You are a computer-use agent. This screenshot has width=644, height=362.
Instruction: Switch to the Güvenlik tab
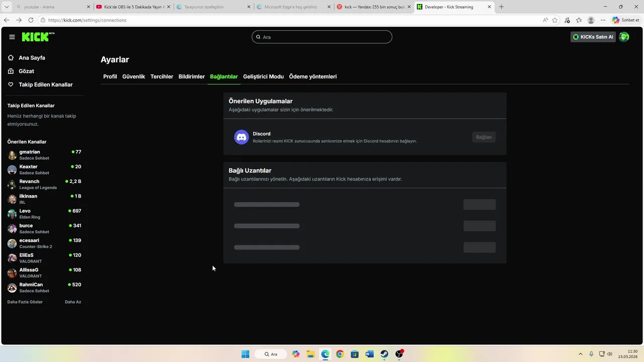[133, 76]
